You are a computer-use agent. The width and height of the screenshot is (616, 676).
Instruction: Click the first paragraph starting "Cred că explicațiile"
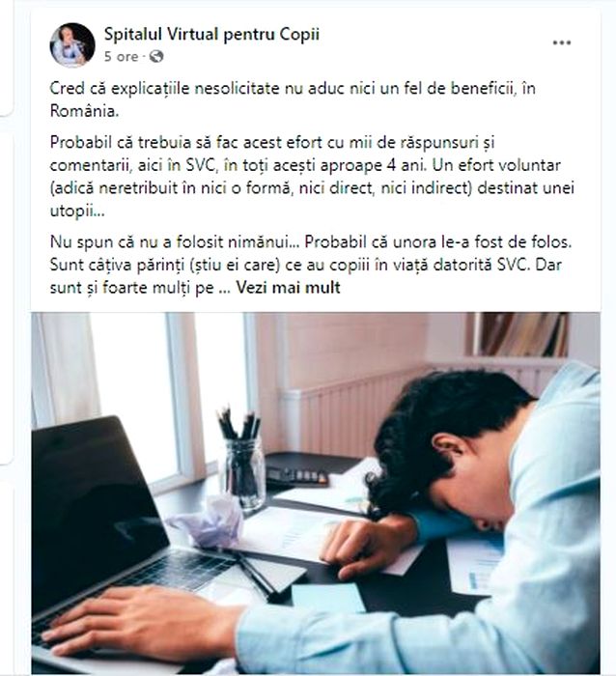pyautogui.click(x=293, y=99)
